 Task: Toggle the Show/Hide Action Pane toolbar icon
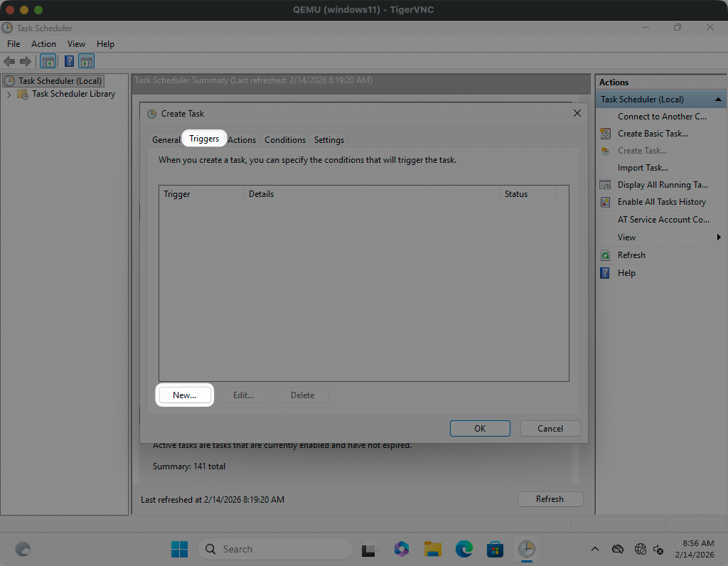[x=87, y=61]
